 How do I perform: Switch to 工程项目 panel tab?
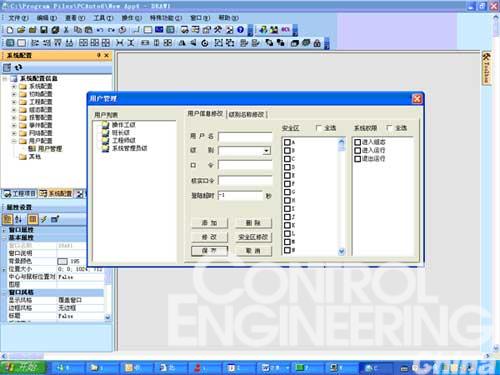click(20, 194)
